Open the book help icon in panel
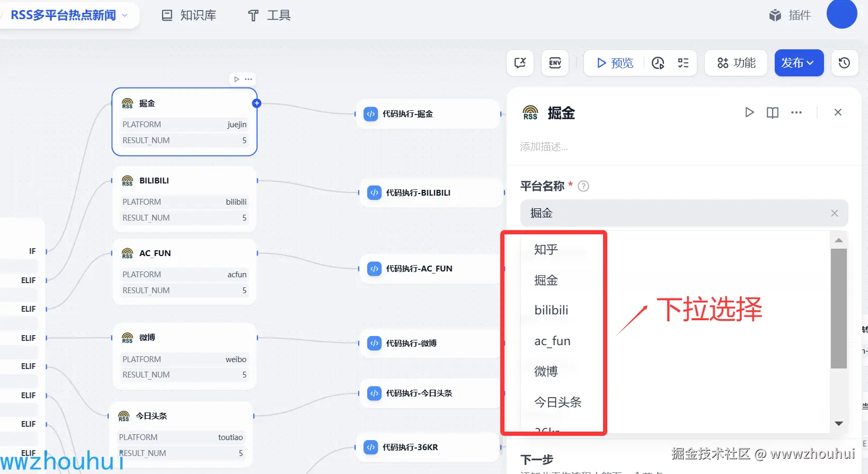The image size is (868, 474). click(x=773, y=112)
